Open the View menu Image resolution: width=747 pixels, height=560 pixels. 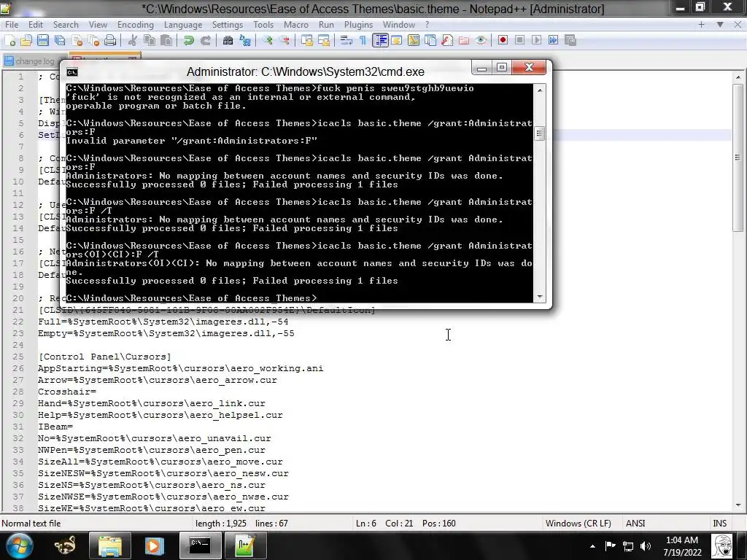(98, 25)
